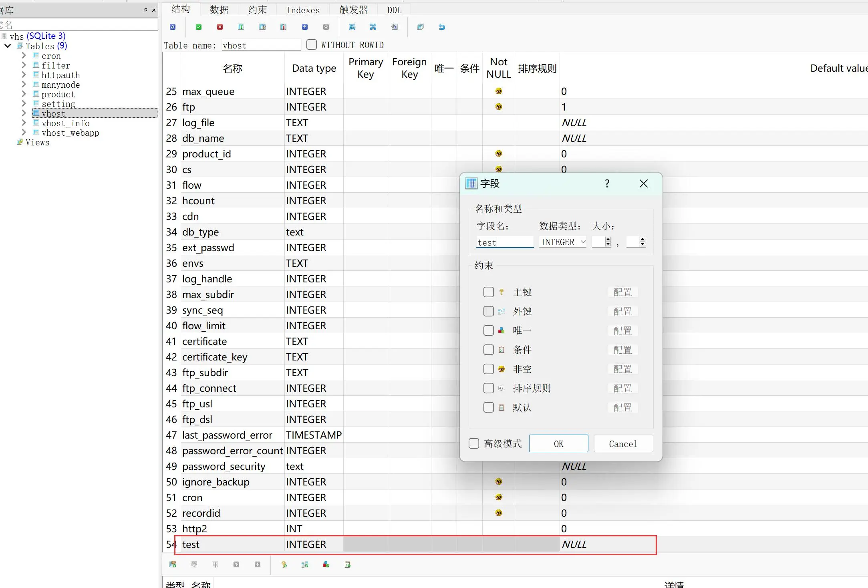The image size is (868, 588).
Task: Move selected column up
Action: [305, 27]
